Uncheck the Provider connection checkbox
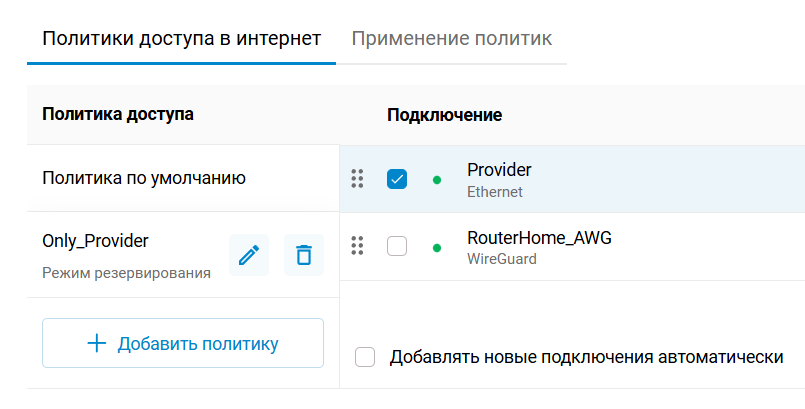Image resolution: width=805 pixels, height=409 pixels. 397,179
